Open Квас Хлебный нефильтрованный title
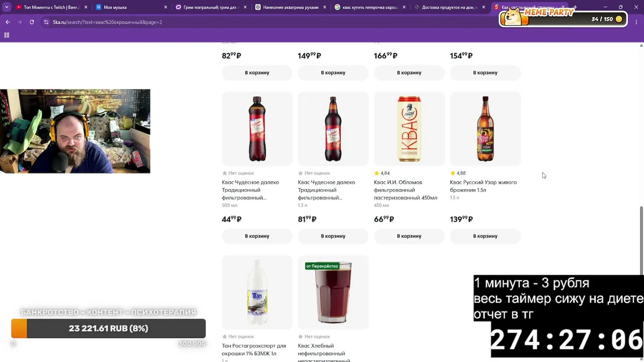This screenshot has width=644, height=362. click(324, 353)
